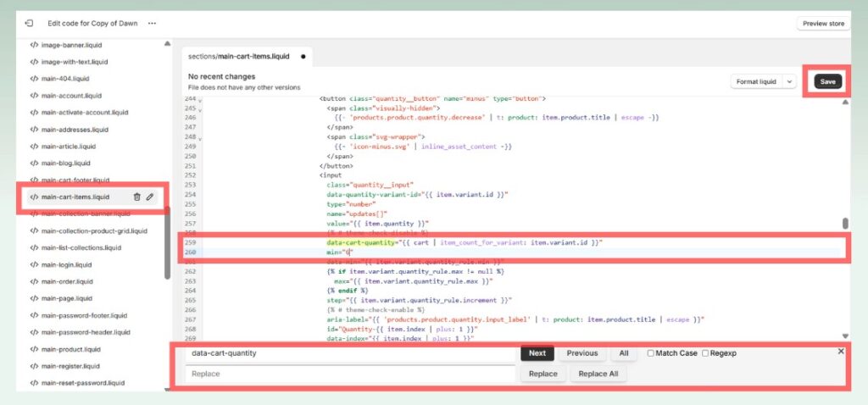Open main-account.liquid file
Viewport: 868px width, 405px height.
coord(71,96)
